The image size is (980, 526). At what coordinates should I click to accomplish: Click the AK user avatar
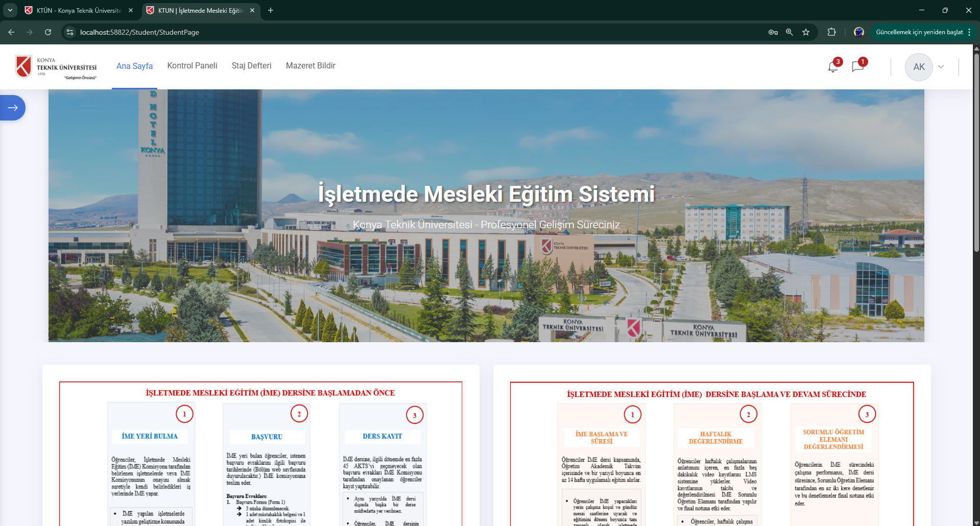click(x=919, y=67)
